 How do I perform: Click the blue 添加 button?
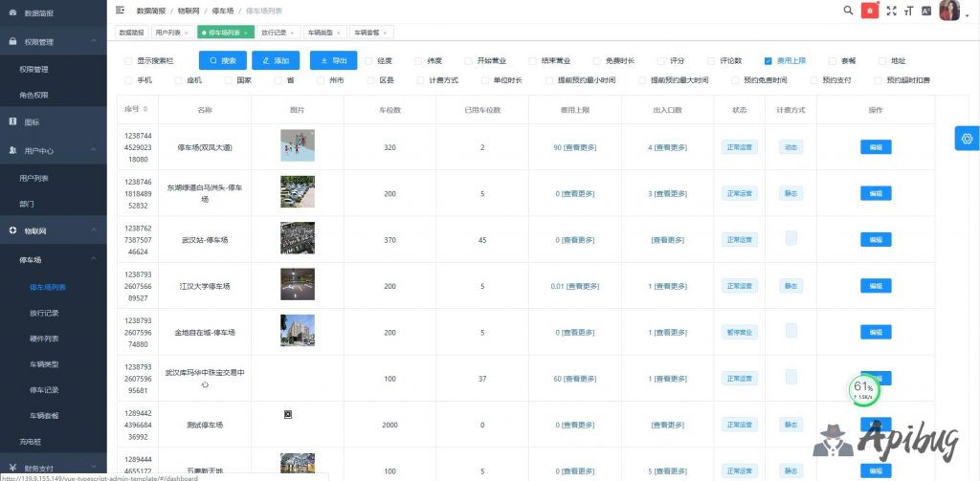pyautogui.click(x=276, y=60)
